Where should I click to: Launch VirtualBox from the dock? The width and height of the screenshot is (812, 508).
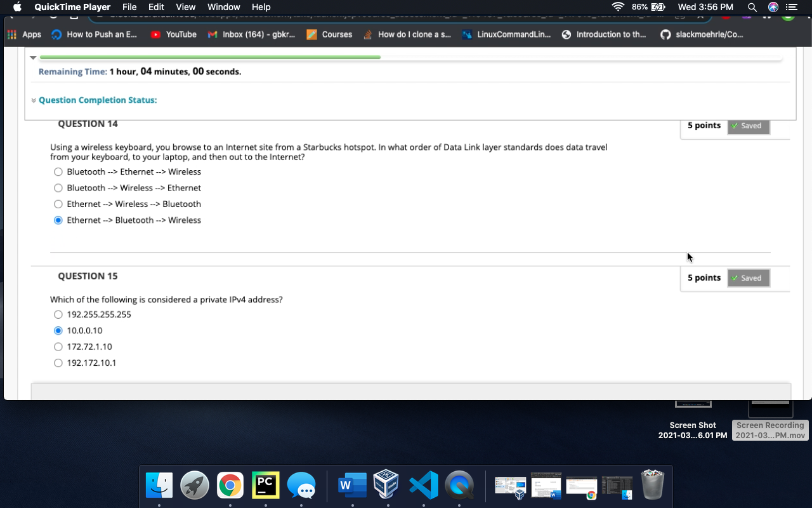pos(386,486)
